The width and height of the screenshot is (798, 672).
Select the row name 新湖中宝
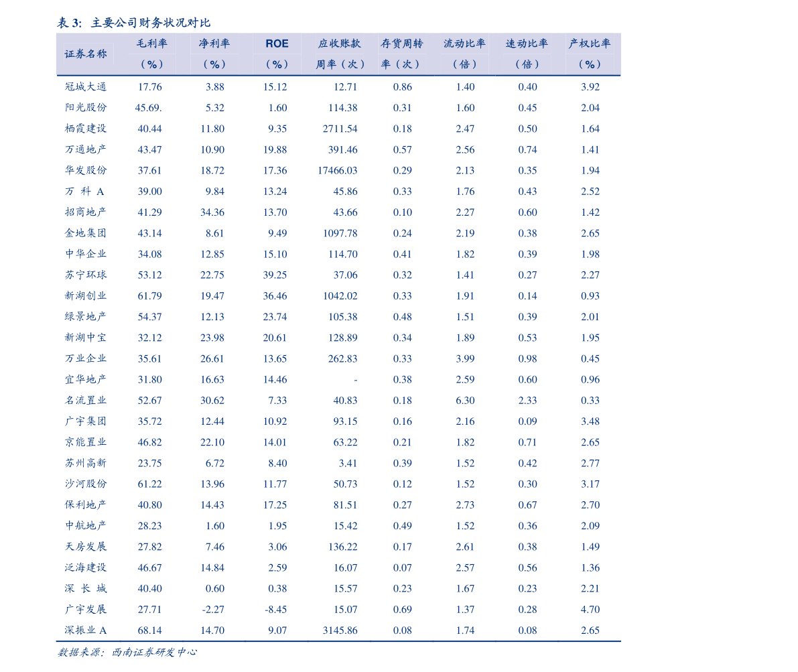(x=86, y=337)
